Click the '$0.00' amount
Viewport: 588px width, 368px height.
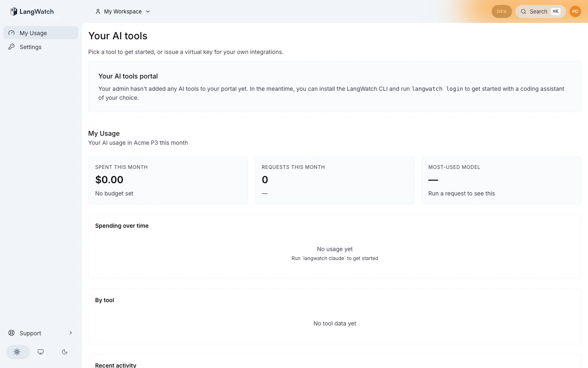click(109, 180)
